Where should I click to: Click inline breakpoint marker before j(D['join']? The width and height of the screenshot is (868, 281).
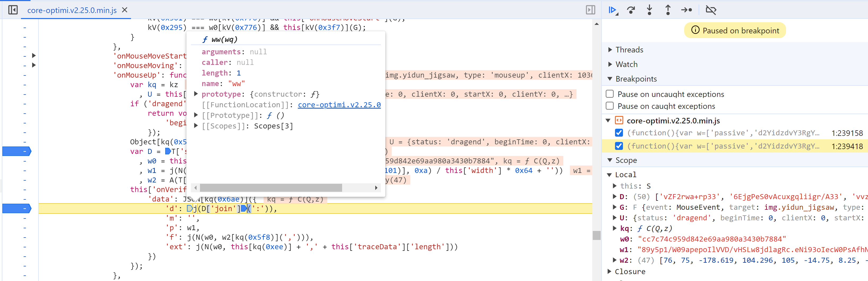point(190,209)
